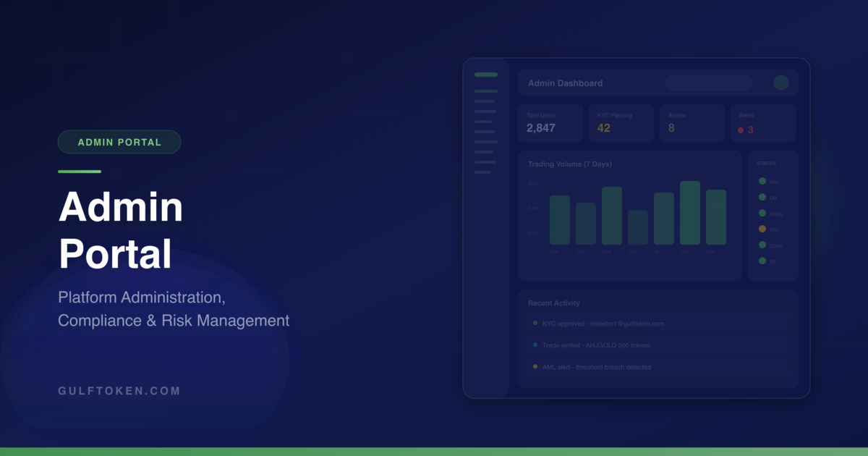Click the Thursday trading volume bar
The height and width of the screenshot is (456, 868).
(638, 227)
